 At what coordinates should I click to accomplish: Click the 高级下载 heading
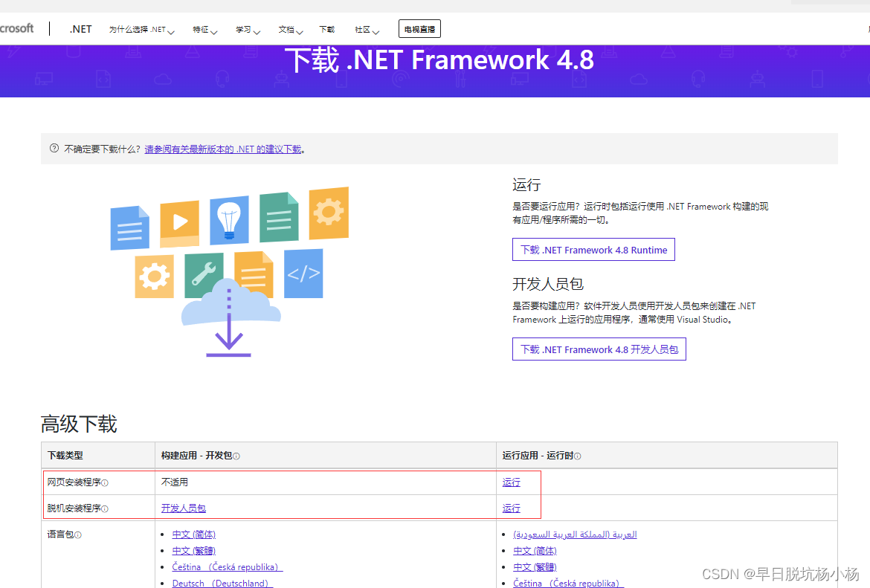[79, 424]
